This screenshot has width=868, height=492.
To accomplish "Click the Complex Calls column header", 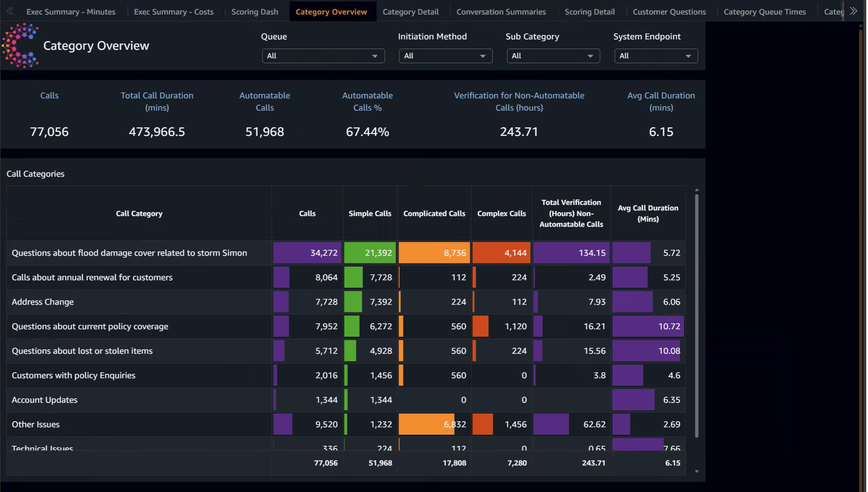I will (501, 213).
